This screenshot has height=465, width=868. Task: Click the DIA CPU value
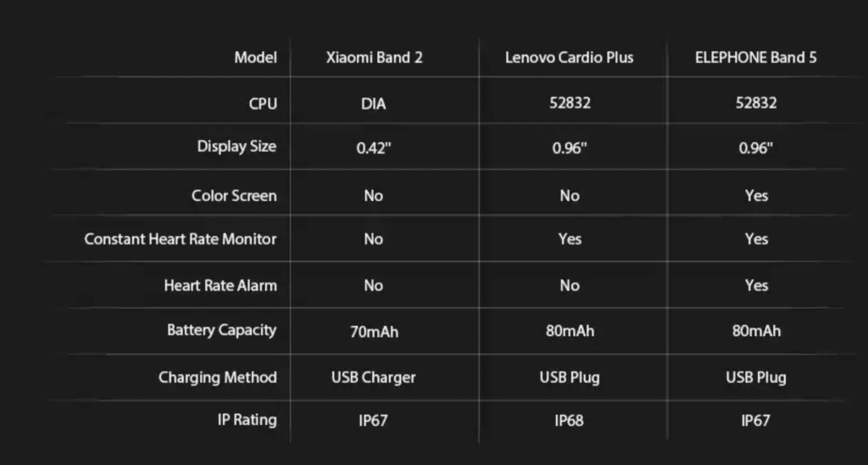[x=373, y=104]
